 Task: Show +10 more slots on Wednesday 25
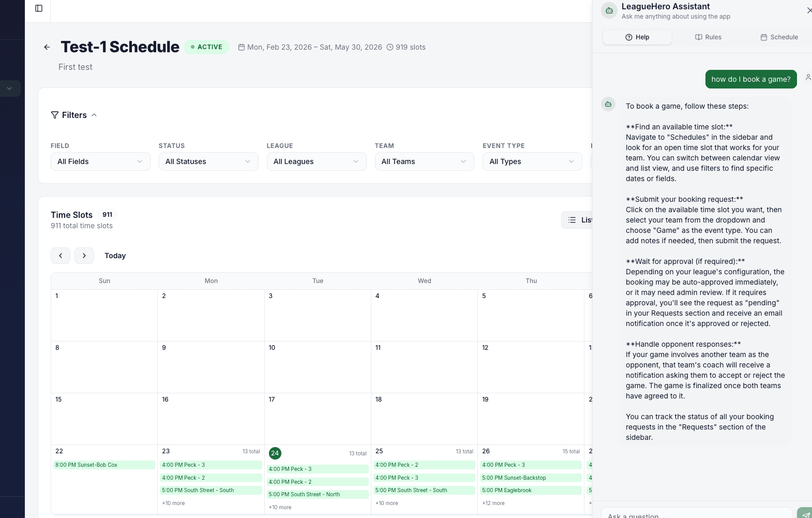387,503
